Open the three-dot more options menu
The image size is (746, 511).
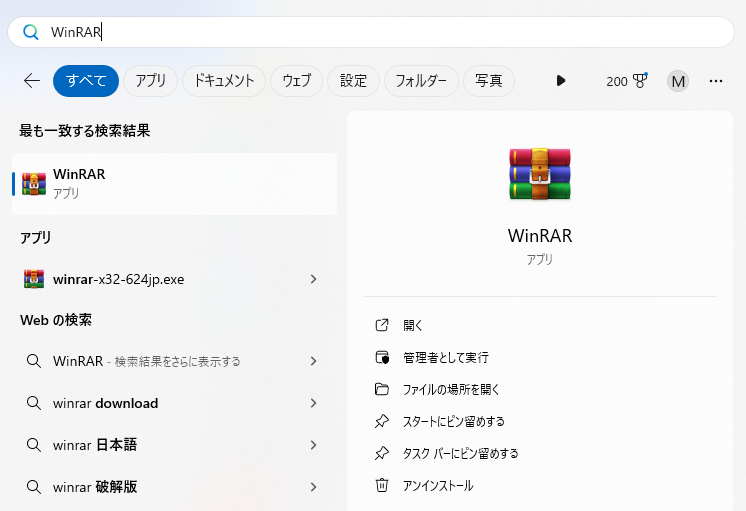click(716, 81)
